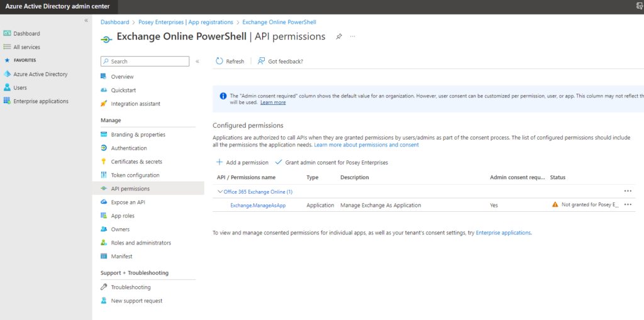Image resolution: width=644 pixels, height=320 pixels.
Task: Open the ellipsis menu beside the page title
Action: click(352, 36)
